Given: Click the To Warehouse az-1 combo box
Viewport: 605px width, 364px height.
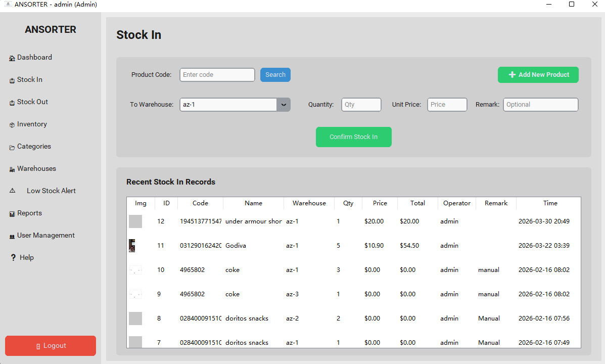Looking at the screenshot, I should (x=235, y=105).
